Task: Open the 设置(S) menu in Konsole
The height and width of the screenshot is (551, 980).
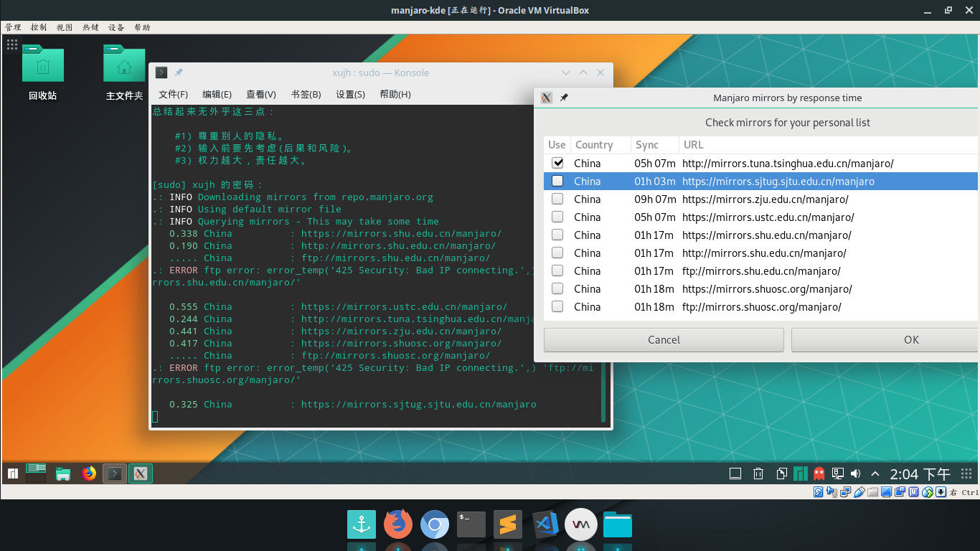Action: (x=350, y=95)
